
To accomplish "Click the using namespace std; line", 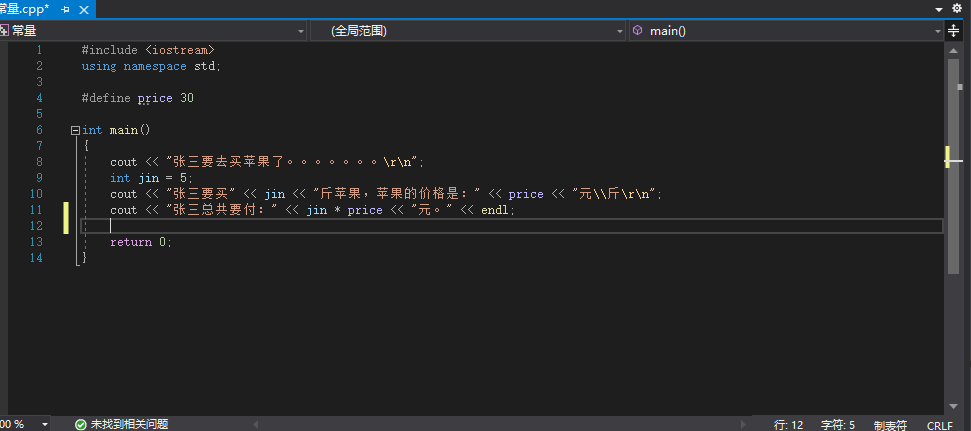I will pyautogui.click(x=151, y=66).
